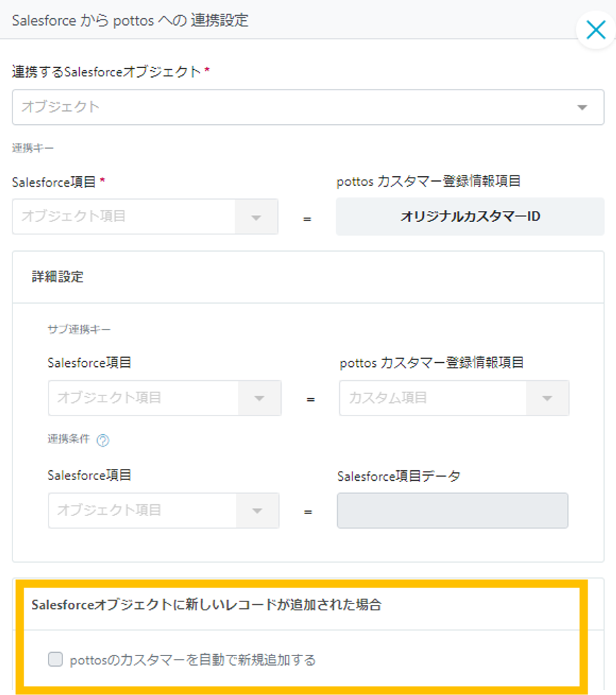Close the Salesforce連携設定 dialog with the X icon

(596, 30)
